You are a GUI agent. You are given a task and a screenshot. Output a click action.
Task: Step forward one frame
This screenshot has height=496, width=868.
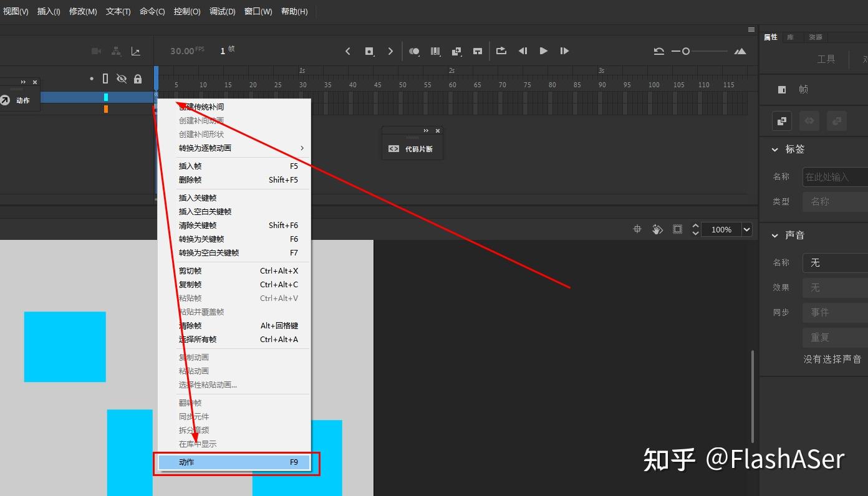[564, 51]
